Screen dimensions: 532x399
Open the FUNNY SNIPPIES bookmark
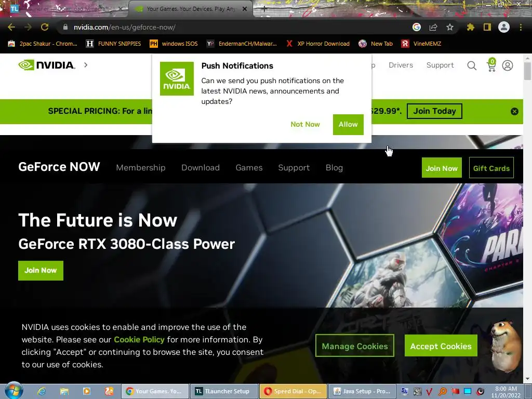[114, 44]
